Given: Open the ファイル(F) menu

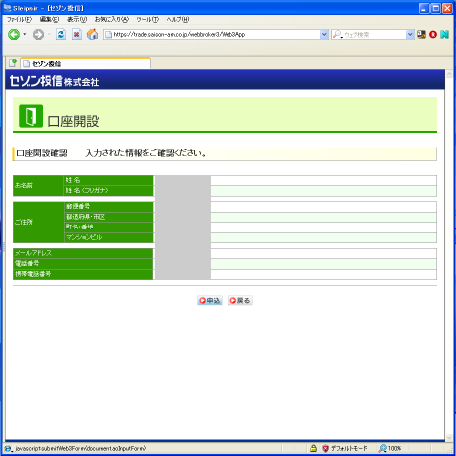Looking at the screenshot, I should [x=19, y=19].
